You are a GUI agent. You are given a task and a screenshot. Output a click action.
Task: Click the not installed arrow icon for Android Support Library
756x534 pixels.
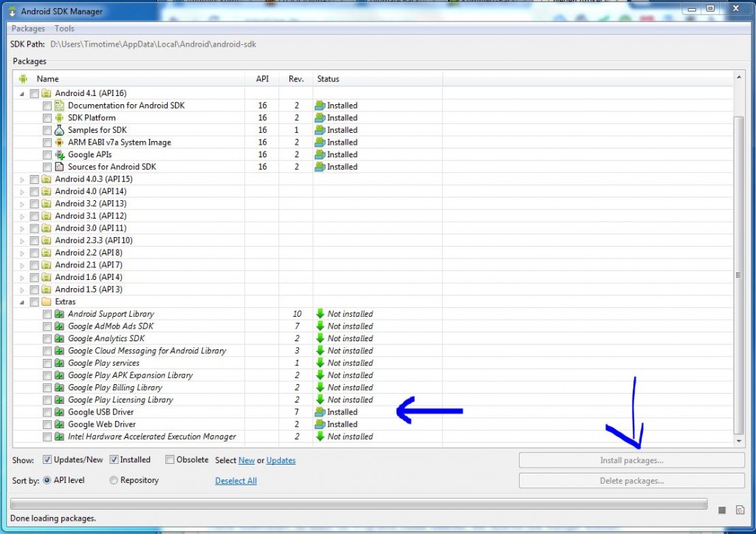320,314
